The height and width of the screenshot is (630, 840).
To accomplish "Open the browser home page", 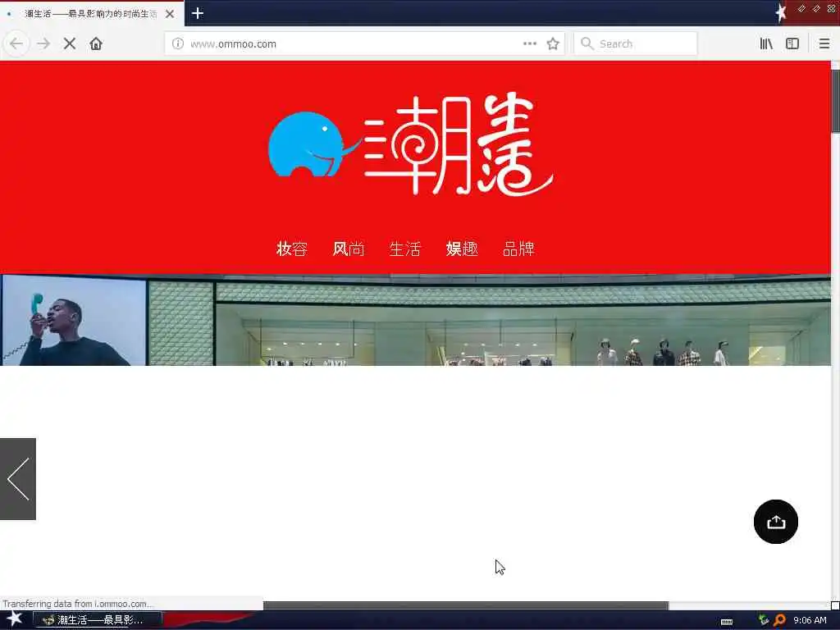I will [x=96, y=43].
